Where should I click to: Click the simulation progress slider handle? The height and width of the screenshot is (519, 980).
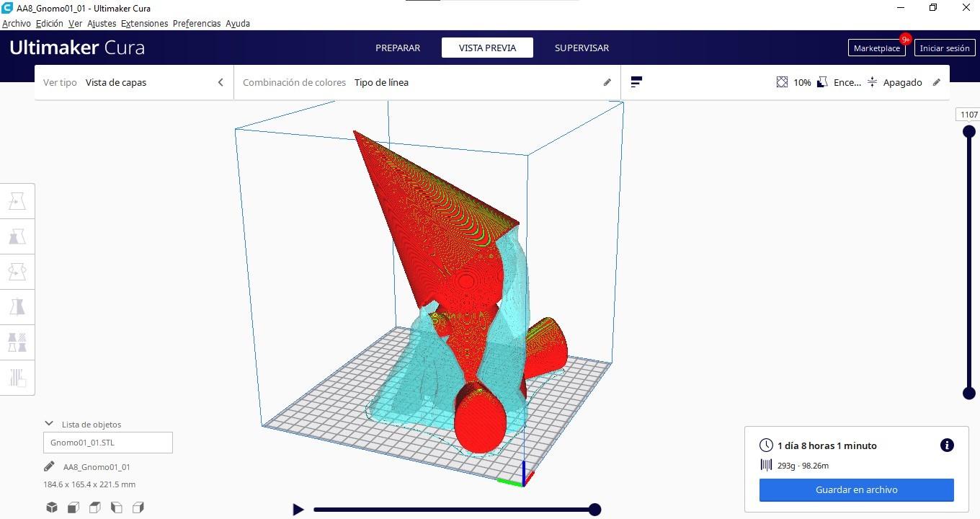tap(594, 510)
